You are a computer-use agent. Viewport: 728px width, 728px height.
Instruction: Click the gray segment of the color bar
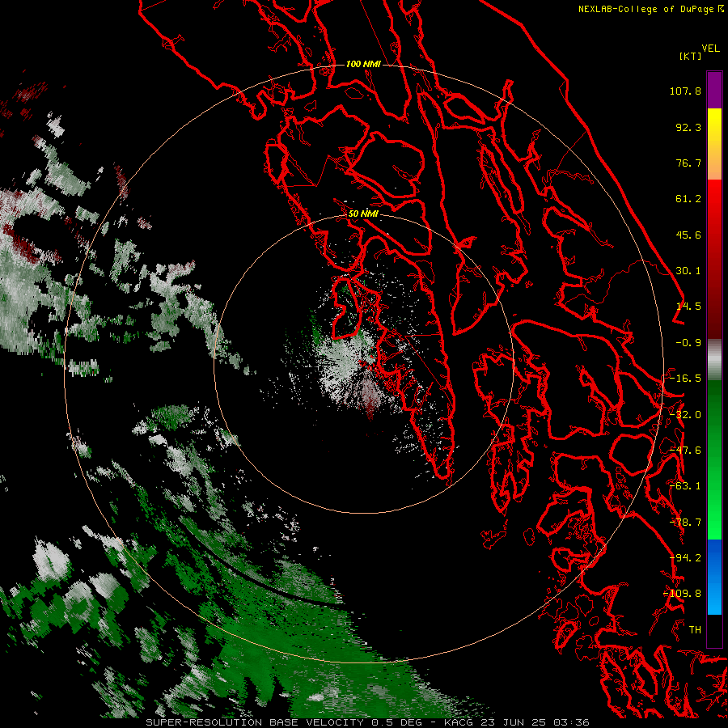(714, 360)
